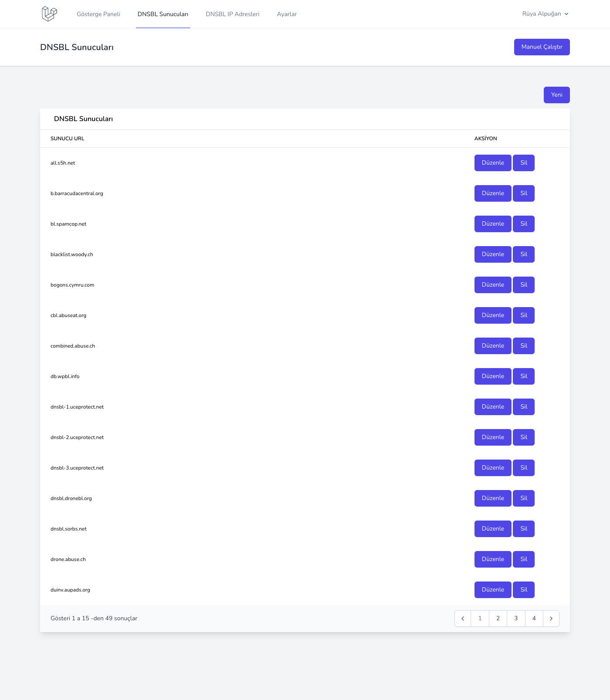
Task: Click Düzenle for bl.spamcop.net
Action: click(493, 224)
